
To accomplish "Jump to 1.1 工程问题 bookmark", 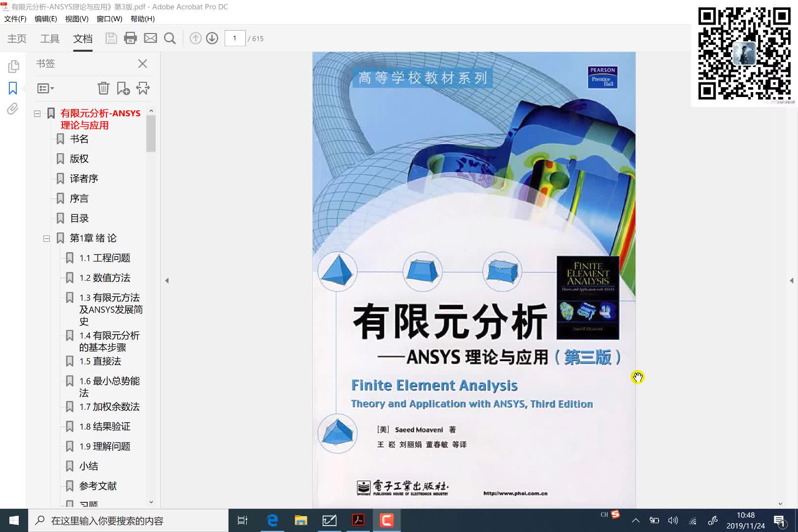I will (105, 258).
